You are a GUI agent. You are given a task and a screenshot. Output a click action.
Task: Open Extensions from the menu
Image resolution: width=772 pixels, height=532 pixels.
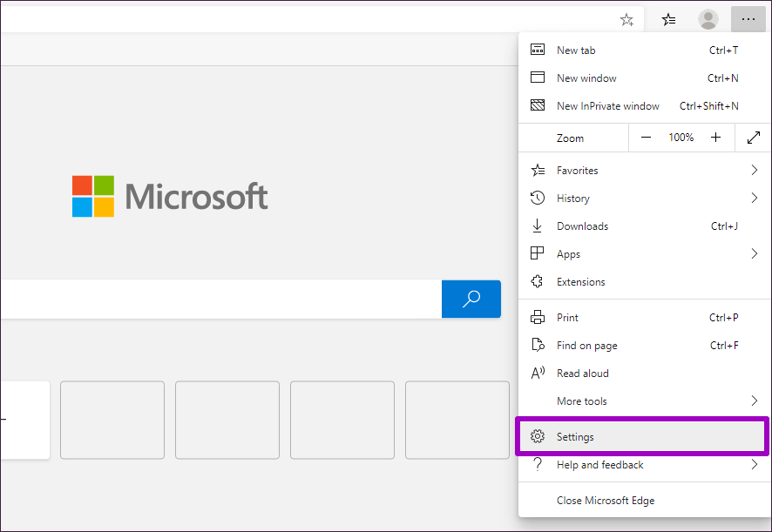tap(645, 281)
